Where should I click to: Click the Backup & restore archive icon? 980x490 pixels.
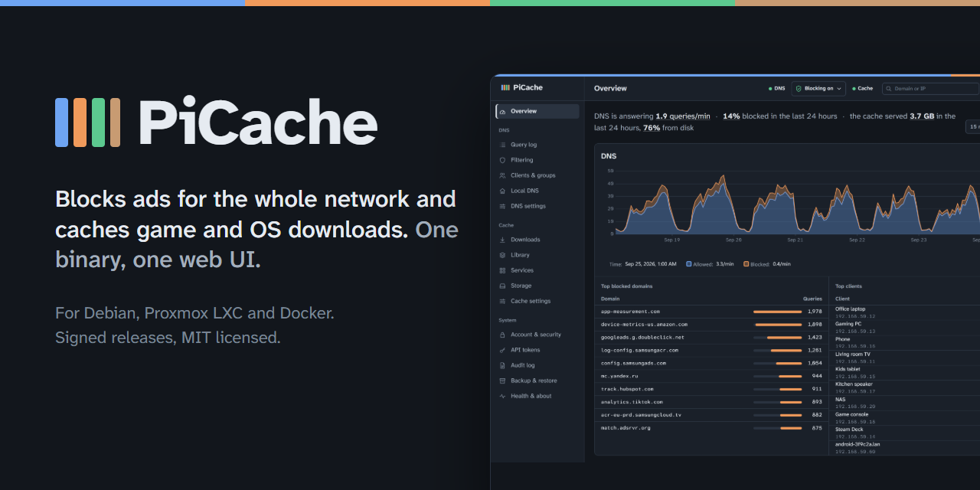click(502, 381)
